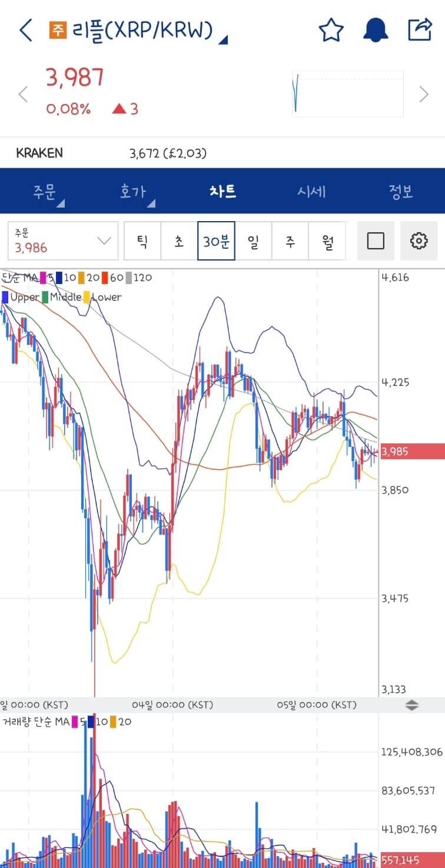Open the 주문 tab

(45, 191)
